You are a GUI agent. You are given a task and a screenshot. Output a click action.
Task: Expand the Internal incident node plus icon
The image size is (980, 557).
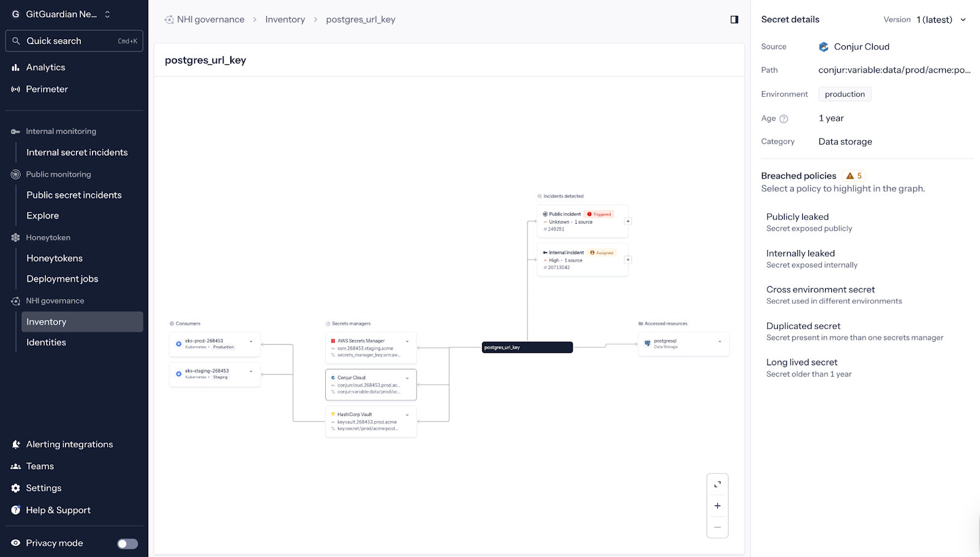[x=628, y=260]
